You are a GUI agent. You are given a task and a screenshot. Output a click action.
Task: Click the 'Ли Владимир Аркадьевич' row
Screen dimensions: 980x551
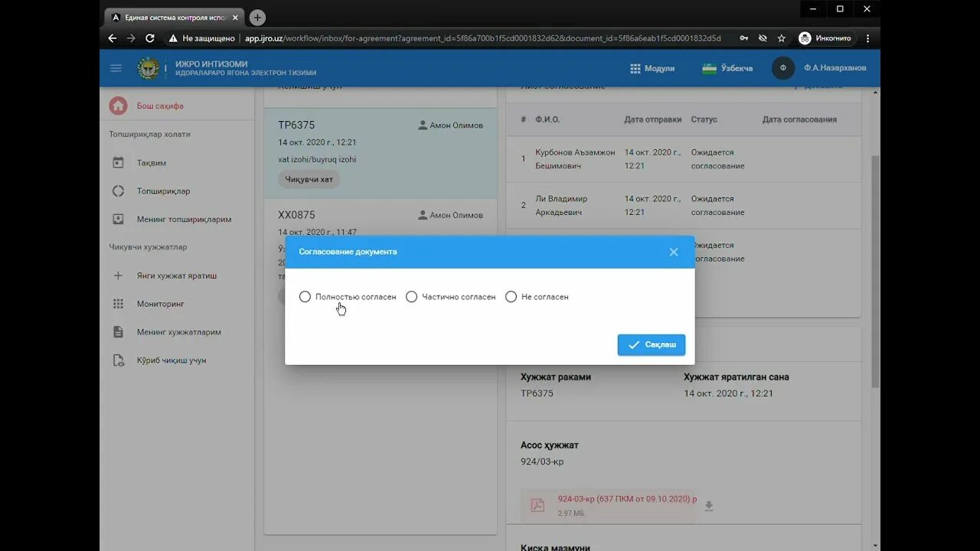[x=684, y=205]
